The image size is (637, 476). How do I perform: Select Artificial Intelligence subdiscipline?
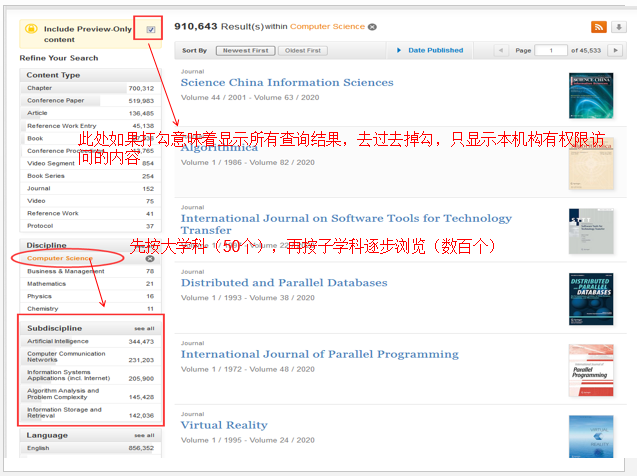click(x=90, y=342)
